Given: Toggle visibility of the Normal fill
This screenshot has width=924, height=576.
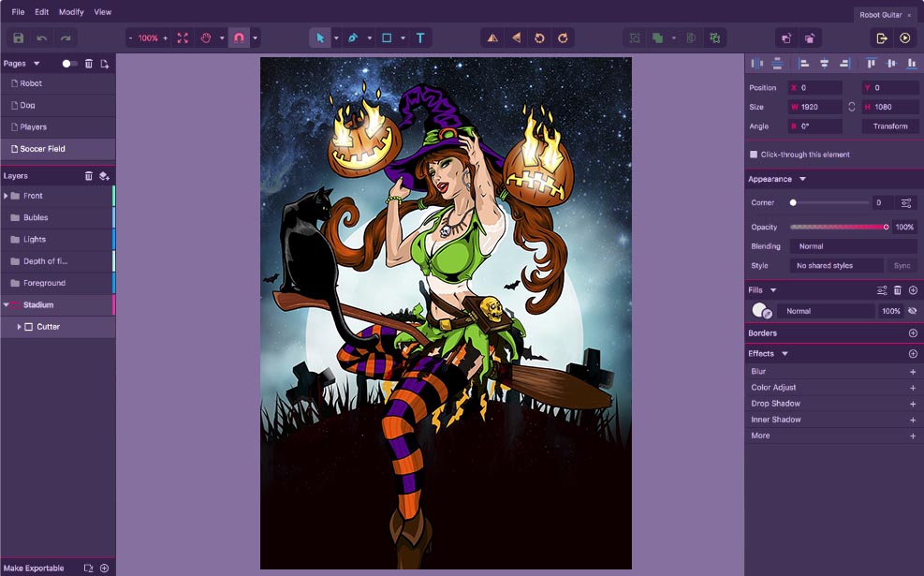Looking at the screenshot, I should 912,311.
